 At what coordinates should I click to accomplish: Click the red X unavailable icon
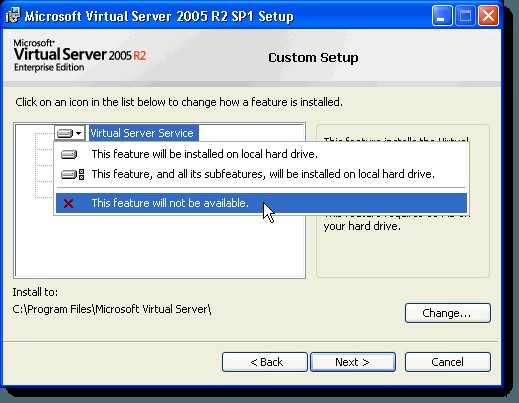click(x=68, y=203)
